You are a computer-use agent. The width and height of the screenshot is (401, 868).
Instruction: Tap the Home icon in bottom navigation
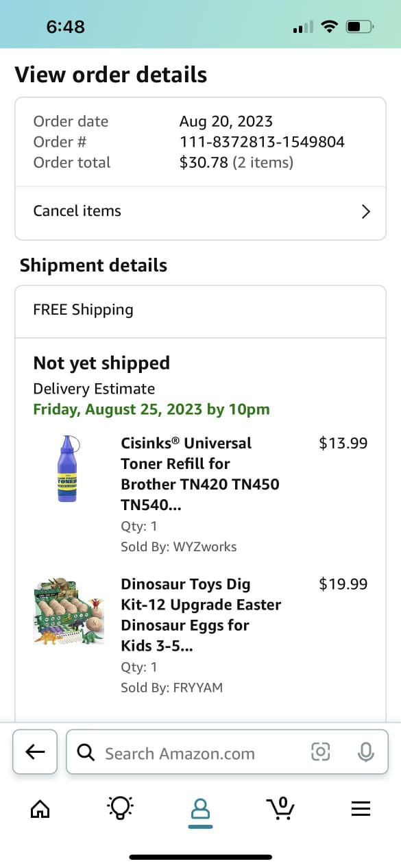40,809
